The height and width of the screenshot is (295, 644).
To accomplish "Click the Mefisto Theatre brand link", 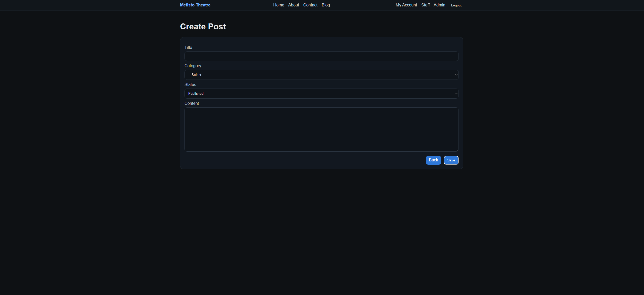I will 195,5.
